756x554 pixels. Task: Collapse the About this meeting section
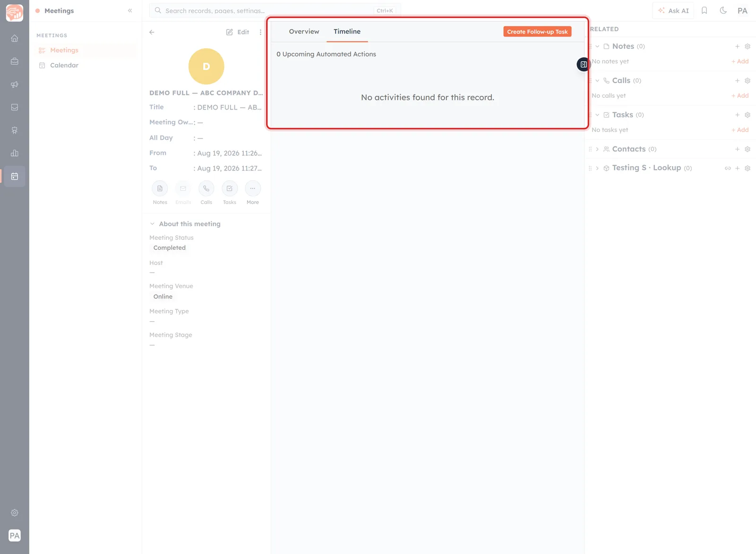[x=152, y=224]
